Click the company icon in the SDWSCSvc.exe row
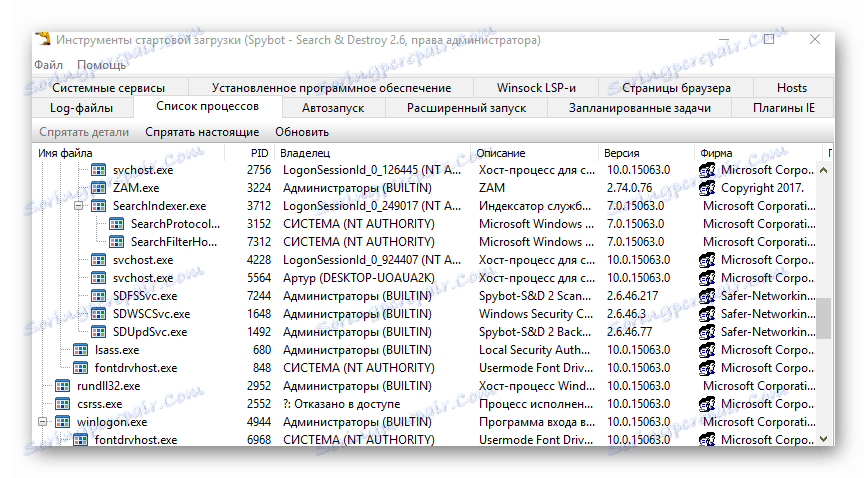Viewport: 867px width, 478px height. coord(707,314)
